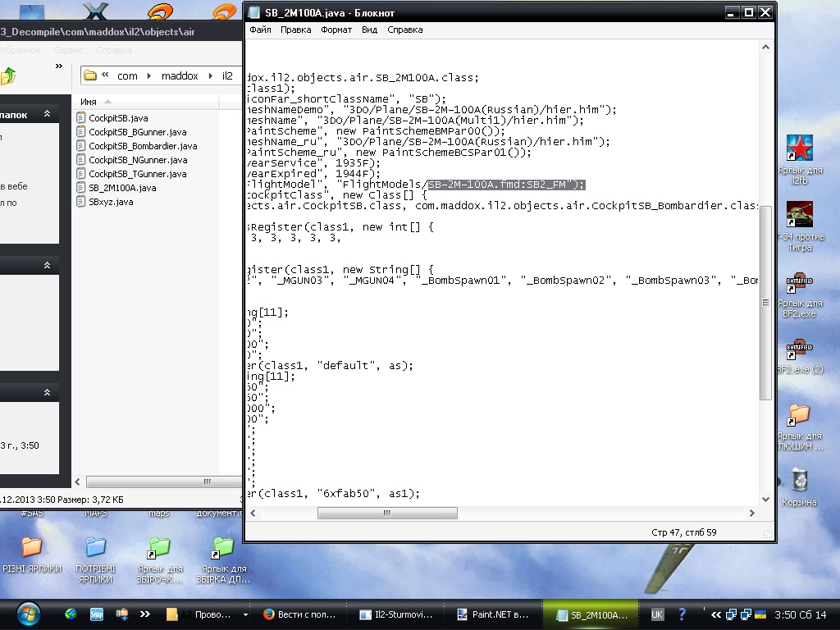The height and width of the screenshot is (630, 840).
Task: Click the help question mark tray icon
Action: click(682, 614)
